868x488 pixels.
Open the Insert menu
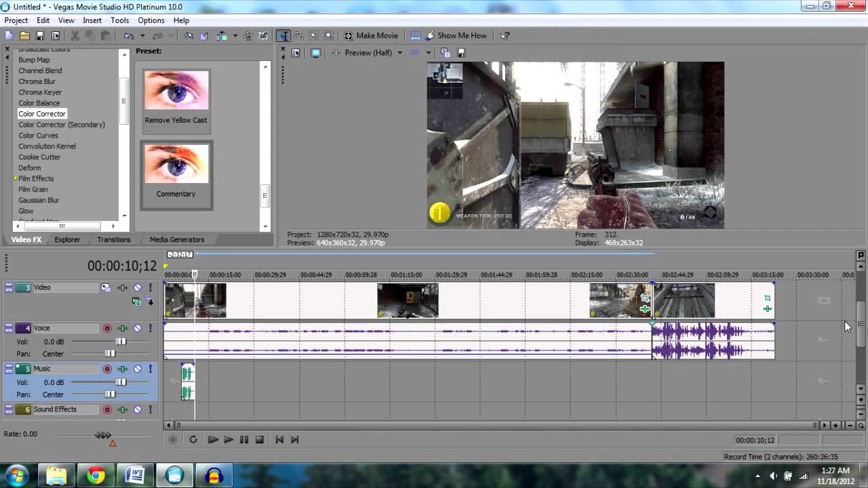(x=92, y=20)
